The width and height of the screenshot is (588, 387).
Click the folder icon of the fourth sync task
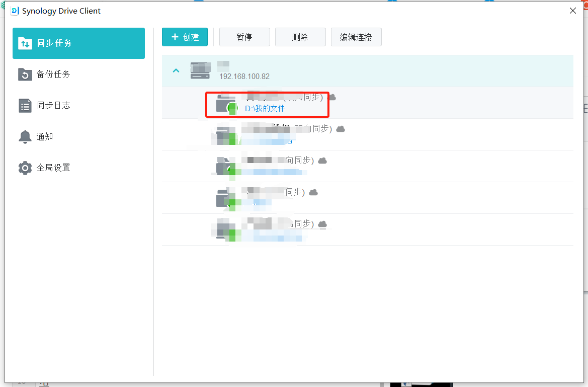(226, 199)
